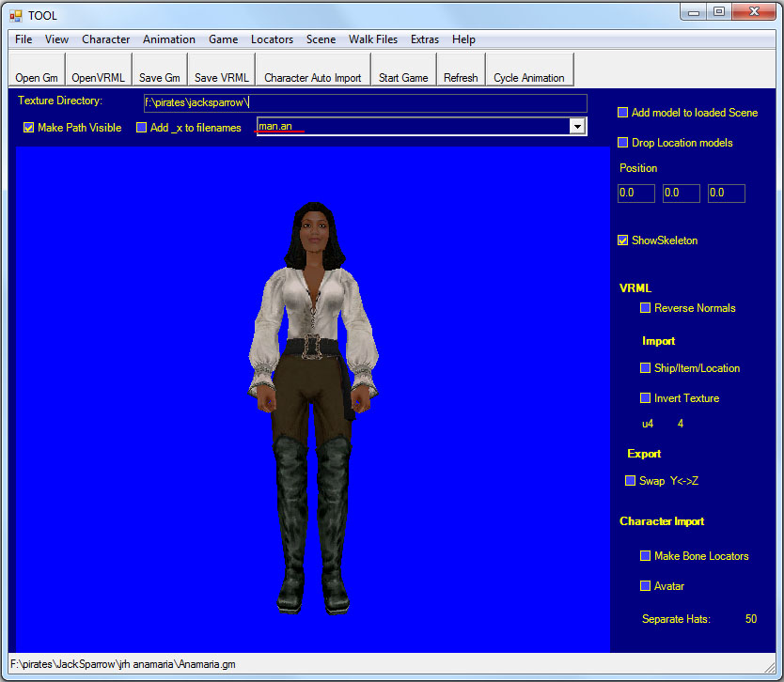Open the Extras menu
784x682 pixels.
pos(425,39)
